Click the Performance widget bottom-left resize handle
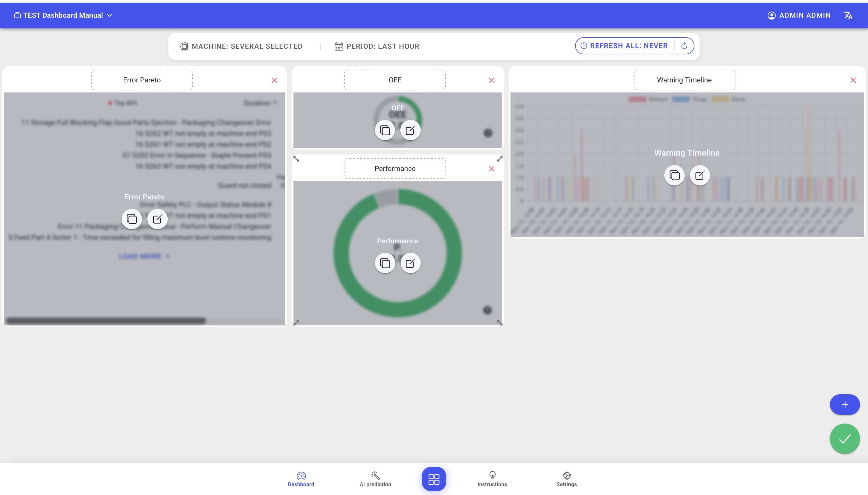 coord(296,323)
